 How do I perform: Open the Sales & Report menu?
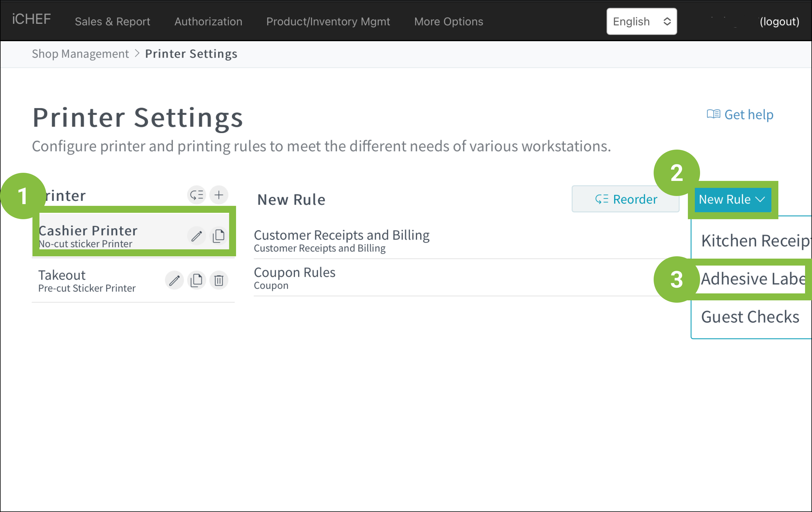112,21
